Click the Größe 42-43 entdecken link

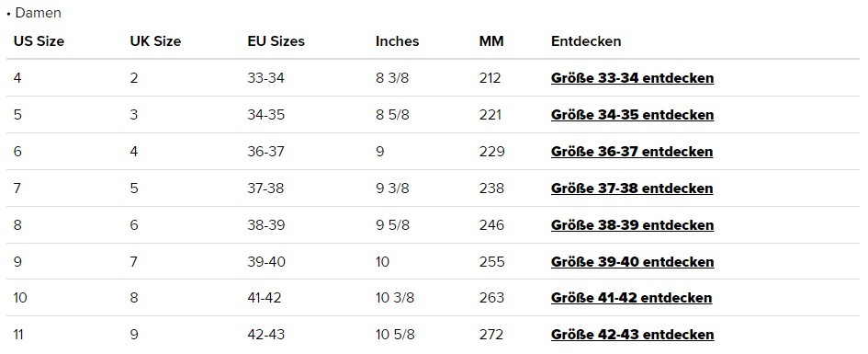pyautogui.click(x=632, y=335)
